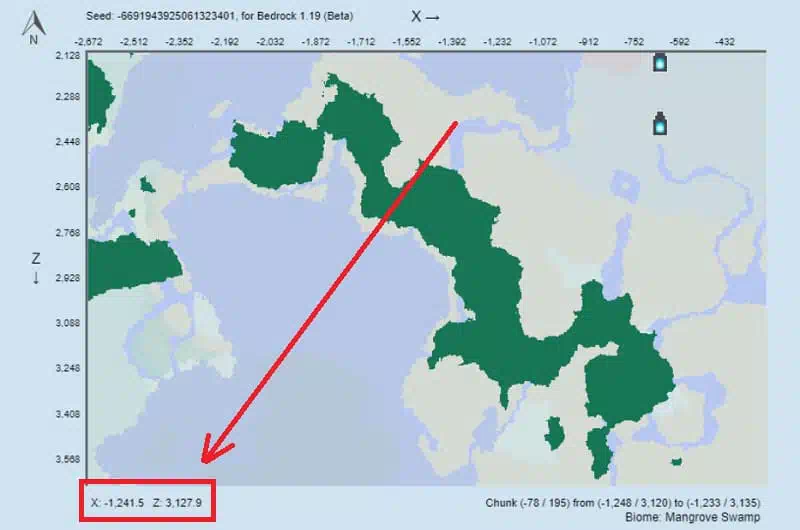Click the -2,352 X-axis tick label
The image size is (800, 530).
179,42
